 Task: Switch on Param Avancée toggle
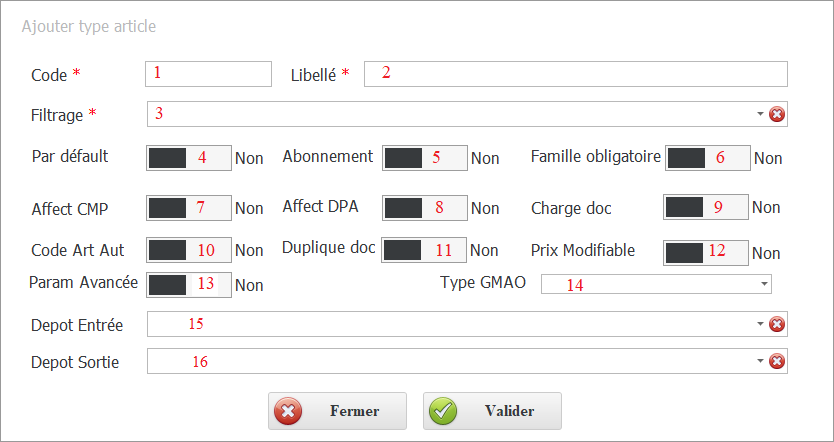[x=189, y=284]
